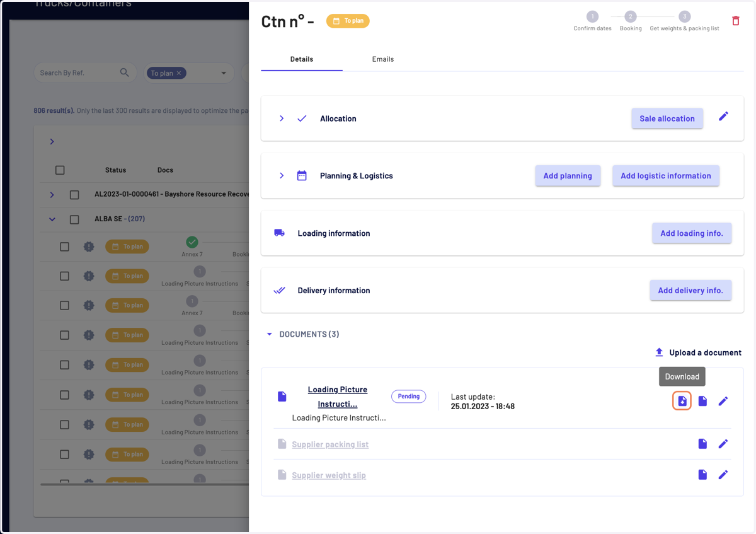Click the To plan badge in header
The width and height of the screenshot is (756, 534).
coord(348,21)
